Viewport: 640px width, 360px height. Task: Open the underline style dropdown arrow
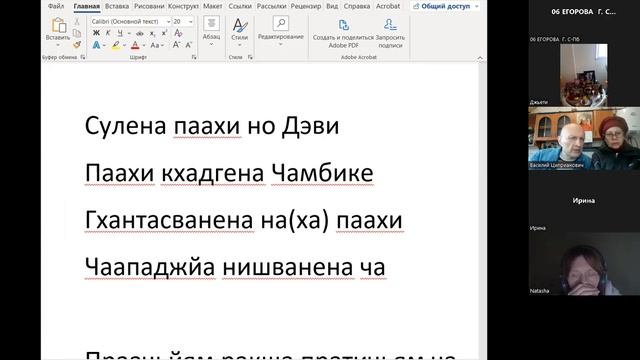(129, 33)
